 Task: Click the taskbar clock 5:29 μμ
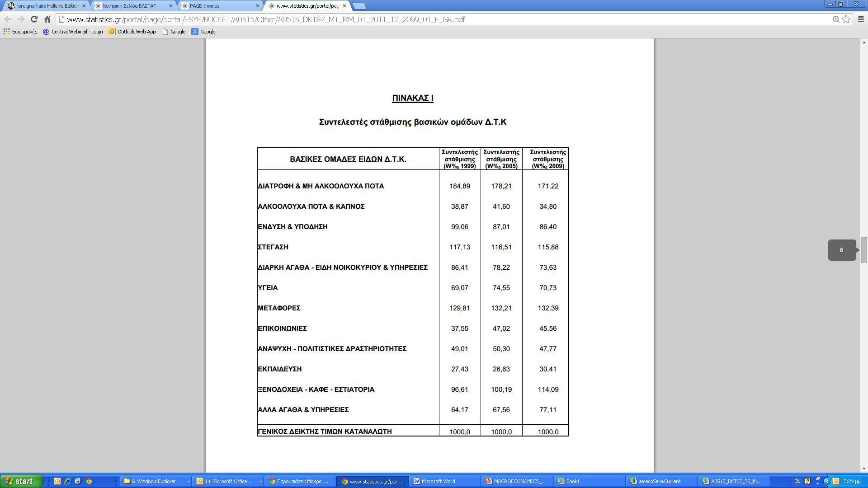point(852,481)
